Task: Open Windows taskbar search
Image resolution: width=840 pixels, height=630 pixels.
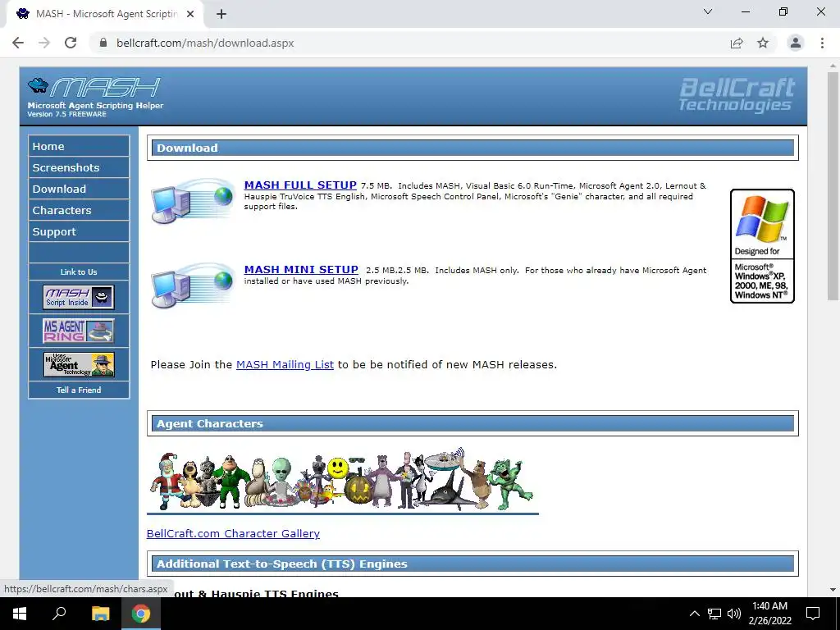Action: coord(59,614)
